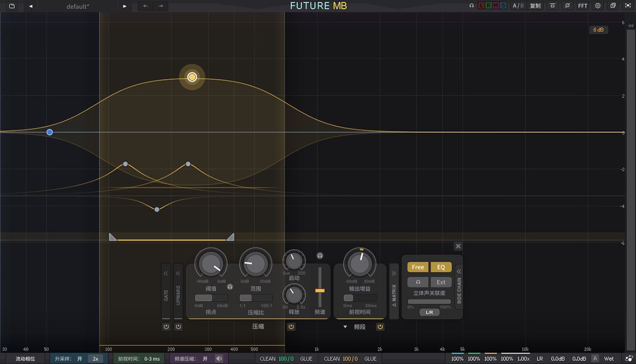The width and height of the screenshot is (636, 364).
Task: Go to the previous preset arrow
Action: [31, 6]
